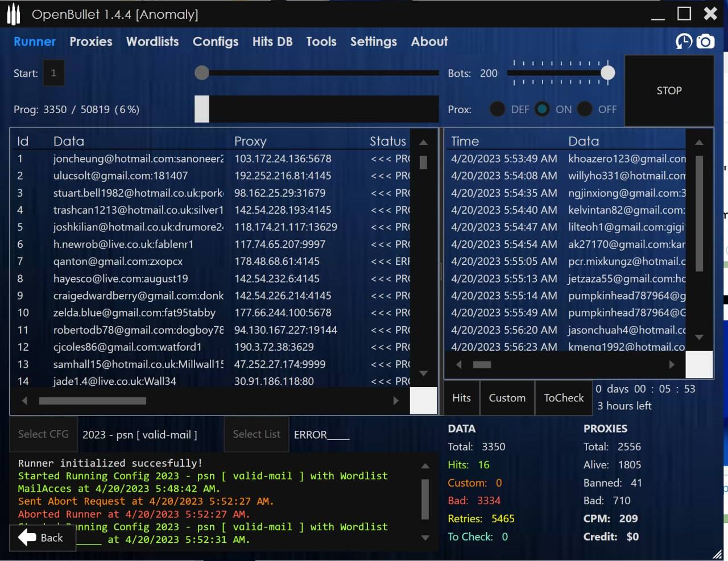Switch to the Wordlists tab
This screenshot has width=728, height=561.
(152, 41)
